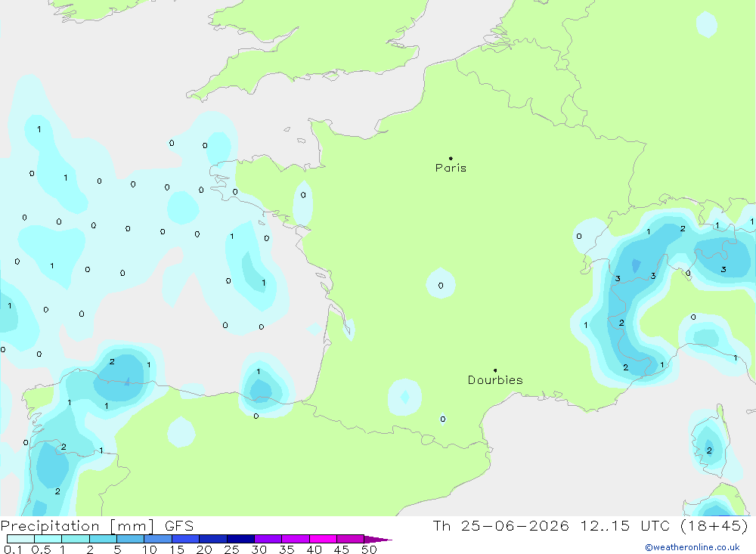Click the '(18+45)' forecast offset text
This screenshot has height=554, width=756.
pyautogui.click(x=714, y=525)
